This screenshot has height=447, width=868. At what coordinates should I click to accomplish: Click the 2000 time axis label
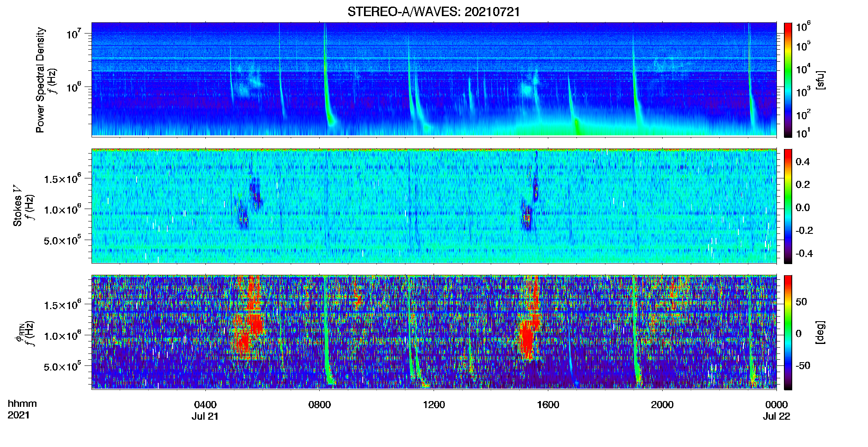662,405
